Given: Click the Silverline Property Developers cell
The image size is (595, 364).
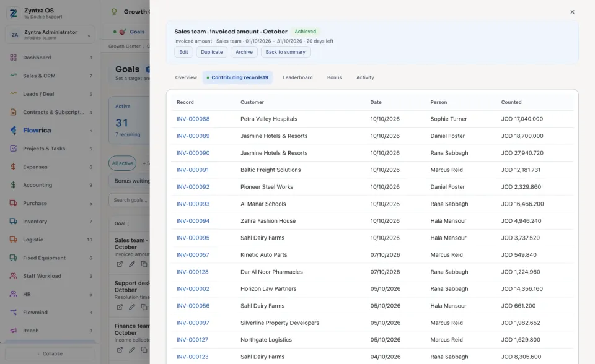Looking at the screenshot, I should (280, 323).
